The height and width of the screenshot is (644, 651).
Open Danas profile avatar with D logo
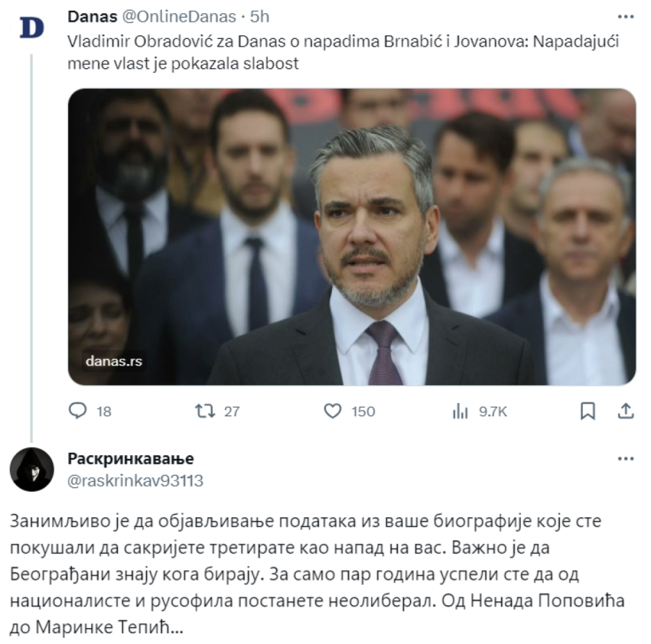32,27
